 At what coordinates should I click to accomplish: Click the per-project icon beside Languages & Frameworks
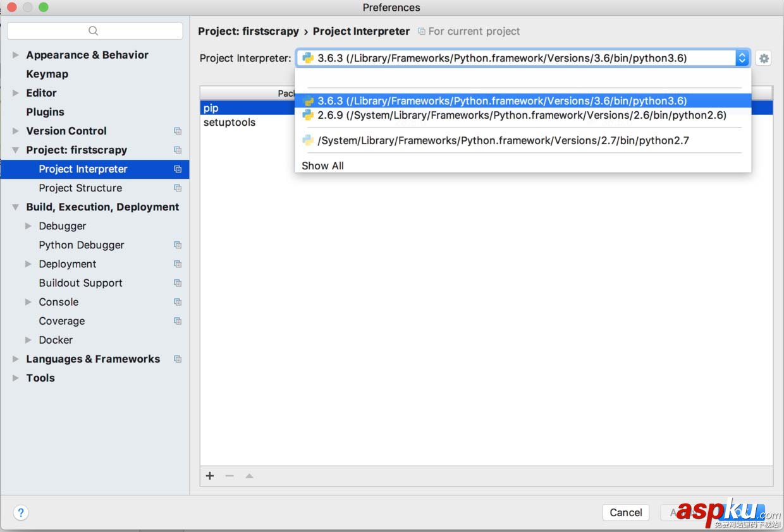178,359
